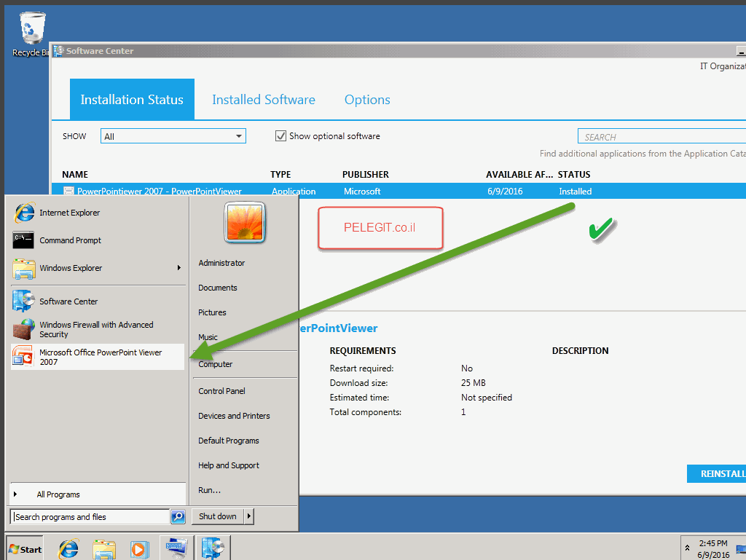Screen dimensions: 746x560
Task: Open Devices and Printers
Action: click(234, 416)
